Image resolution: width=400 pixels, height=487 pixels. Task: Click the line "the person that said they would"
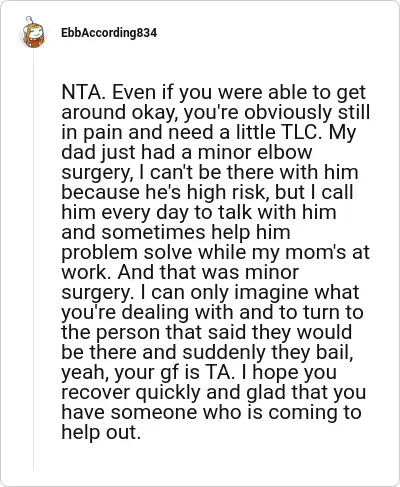click(207, 333)
